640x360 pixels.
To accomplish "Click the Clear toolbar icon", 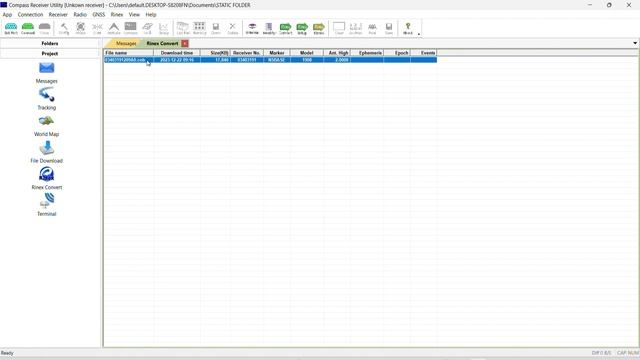I will coord(339,28).
